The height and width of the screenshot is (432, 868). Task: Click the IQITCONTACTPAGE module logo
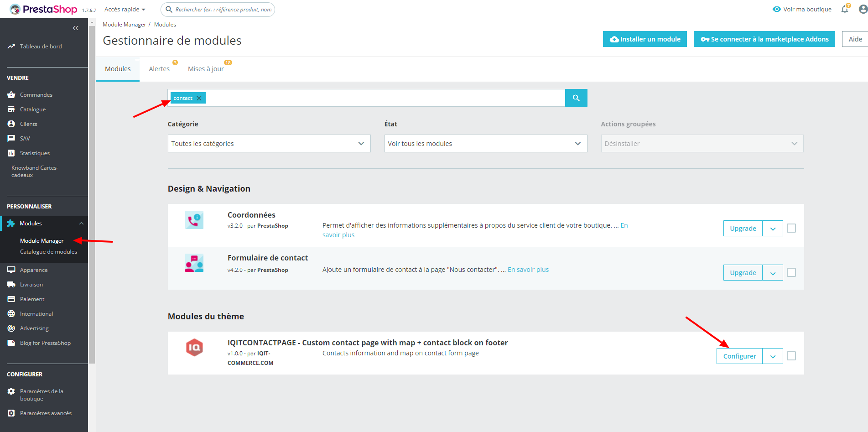click(194, 348)
